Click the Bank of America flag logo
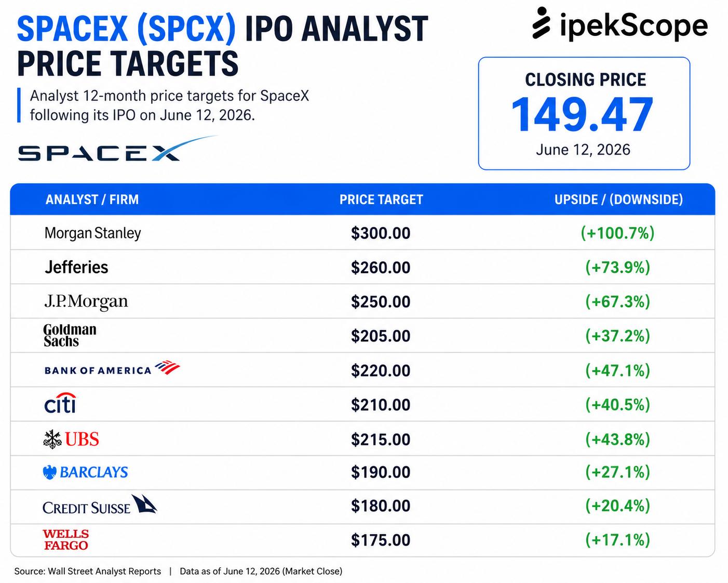728x583 pixels. pyautogui.click(x=167, y=368)
